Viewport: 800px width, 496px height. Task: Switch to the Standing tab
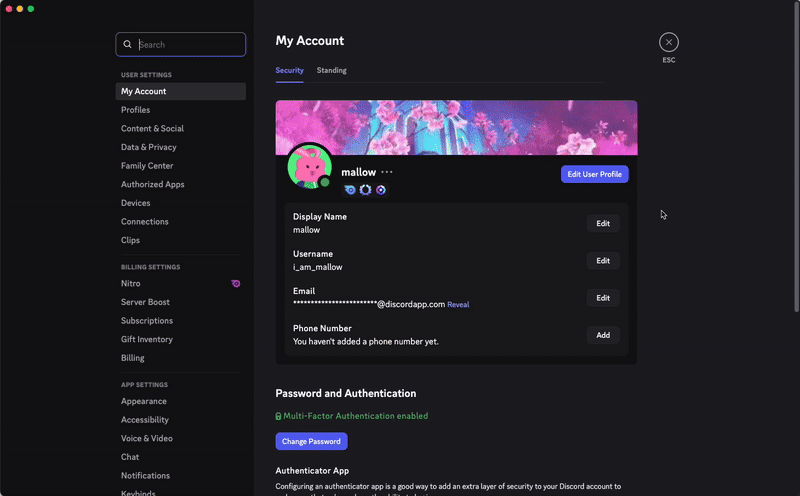coord(331,71)
